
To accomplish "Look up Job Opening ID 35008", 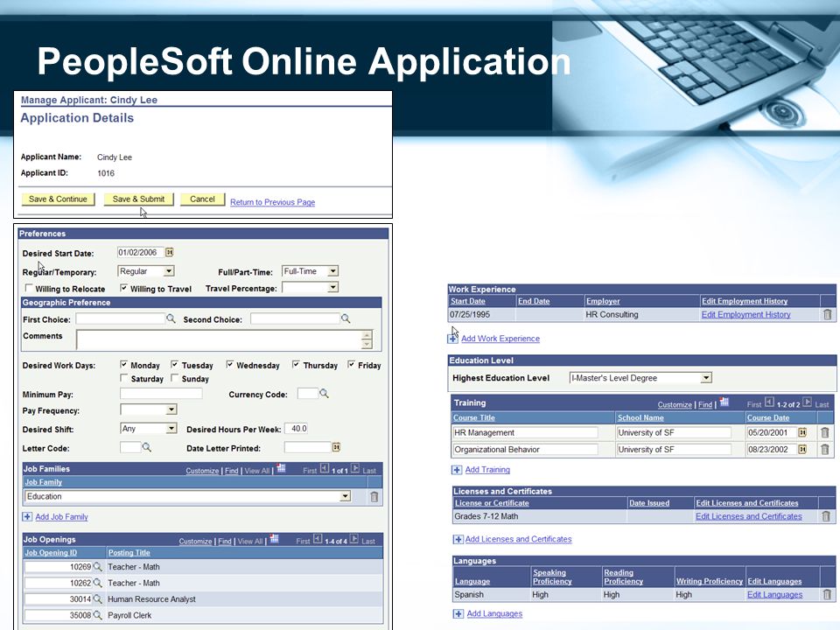I will (97, 615).
